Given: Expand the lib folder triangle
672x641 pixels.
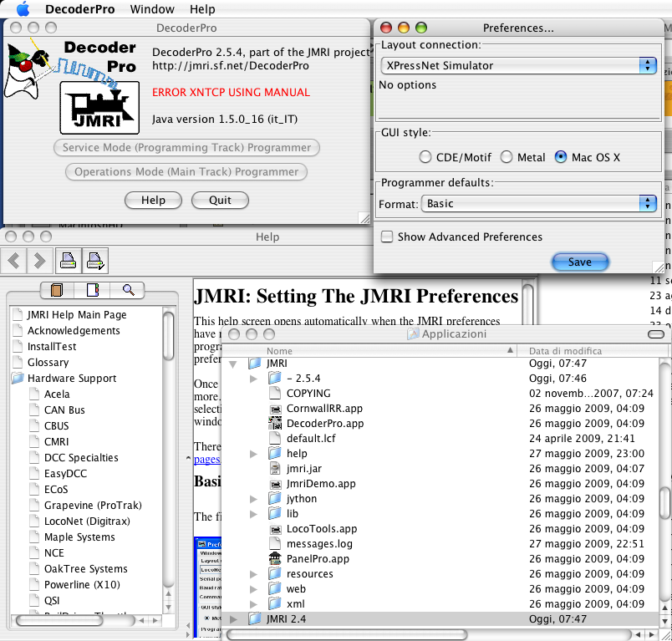Looking at the screenshot, I should pos(254,514).
